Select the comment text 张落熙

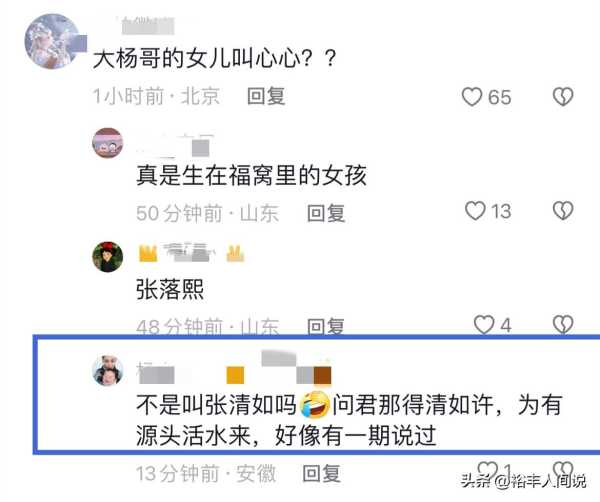tap(170, 289)
